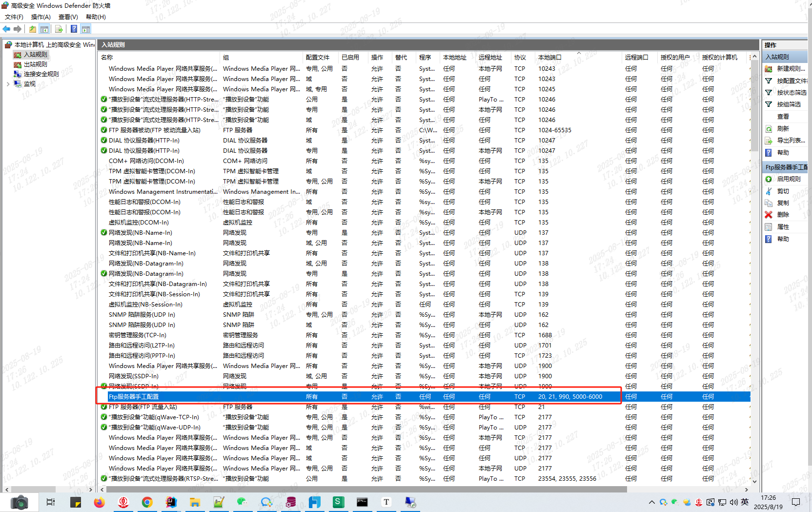Select the COM+ 网络访问(DCOM-In) rule
This screenshot has width=812, height=512.
[424, 161]
